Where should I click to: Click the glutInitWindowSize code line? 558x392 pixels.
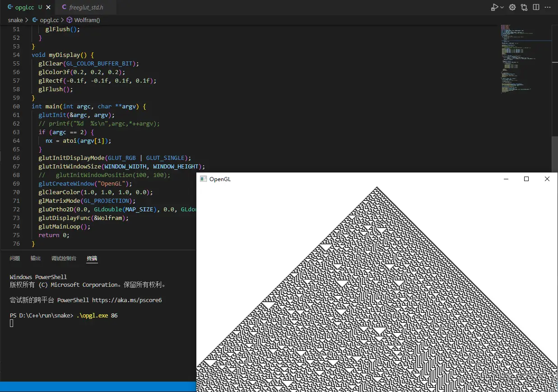122,167
